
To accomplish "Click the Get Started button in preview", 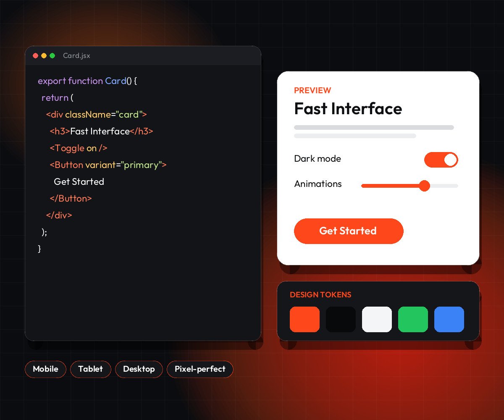I will (x=349, y=231).
